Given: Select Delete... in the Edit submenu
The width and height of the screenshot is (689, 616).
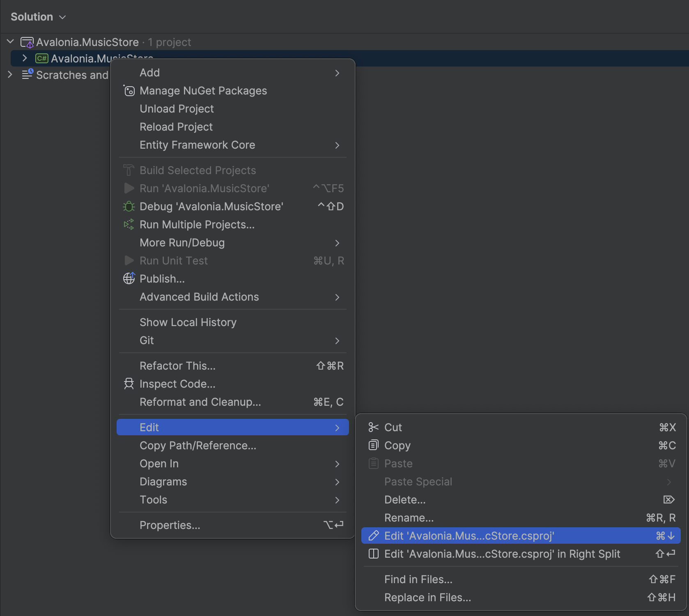Looking at the screenshot, I should 521,500.
